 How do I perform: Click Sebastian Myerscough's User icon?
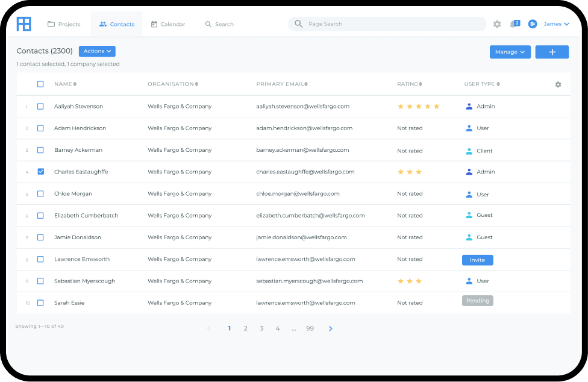[x=469, y=281]
